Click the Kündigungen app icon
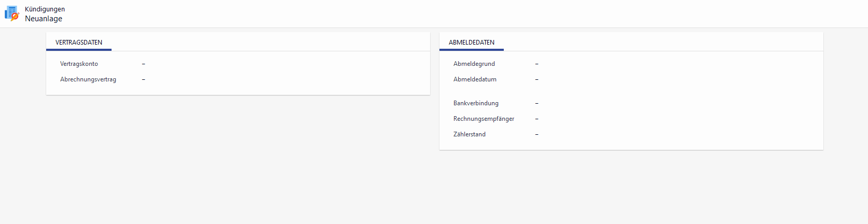Image resolution: width=868 pixels, height=224 pixels. [x=12, y=13]
